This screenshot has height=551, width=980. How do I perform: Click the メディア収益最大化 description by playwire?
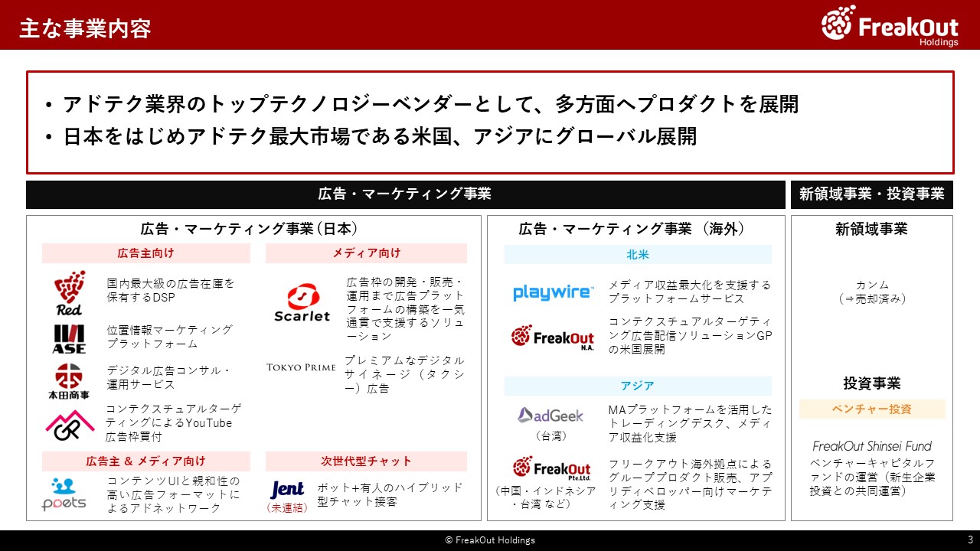pyautogui.click(x=690, y=292)
